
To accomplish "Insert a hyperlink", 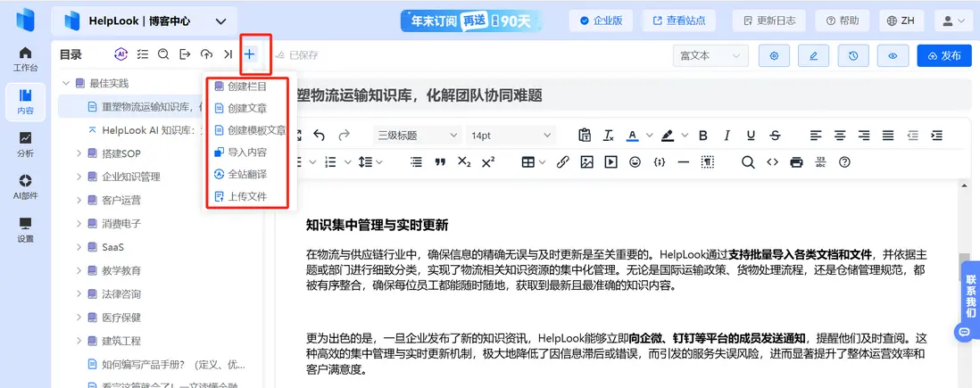I will pos(562,161).
